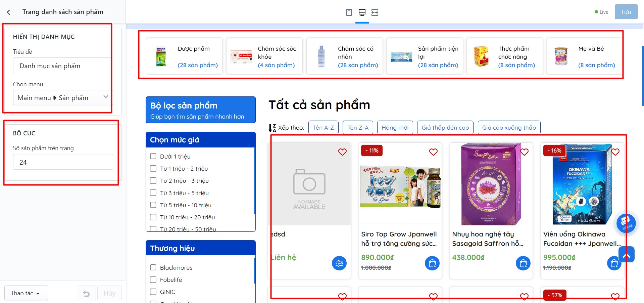Add Nhụy hoa nghệ tây Sasagold to cart
Screen dimensions: 644x303
[523, 263]
